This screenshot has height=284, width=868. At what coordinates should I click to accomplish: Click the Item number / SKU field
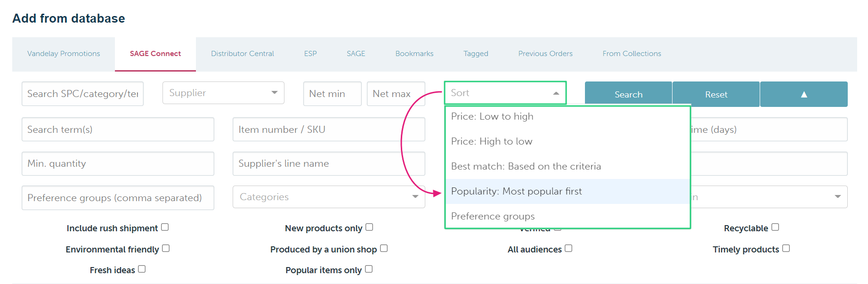tap(329, 130)
